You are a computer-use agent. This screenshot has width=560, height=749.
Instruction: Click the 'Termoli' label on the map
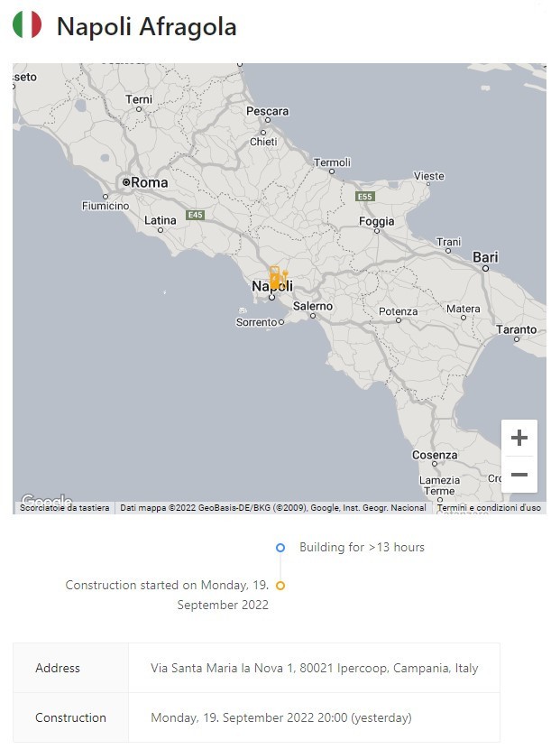[x=332, y=162]
